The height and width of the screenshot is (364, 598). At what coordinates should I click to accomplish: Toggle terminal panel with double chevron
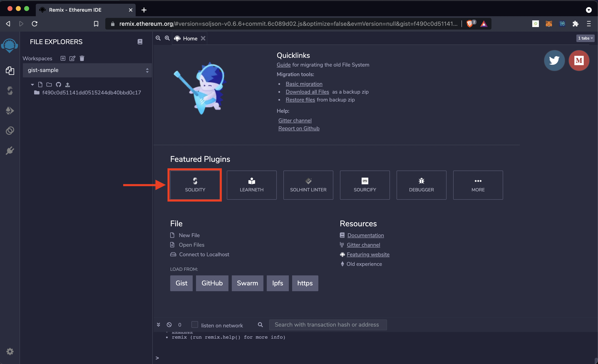pos(159,325)
